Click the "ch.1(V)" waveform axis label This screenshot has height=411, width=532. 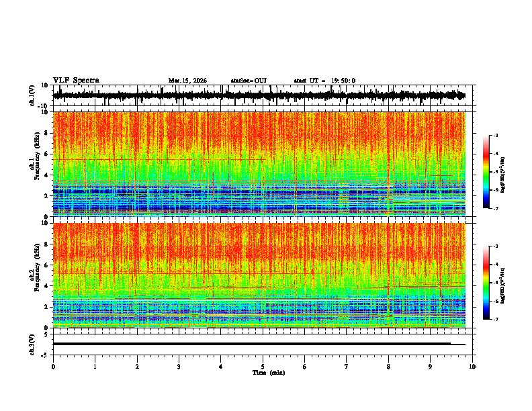click(32, 95)
